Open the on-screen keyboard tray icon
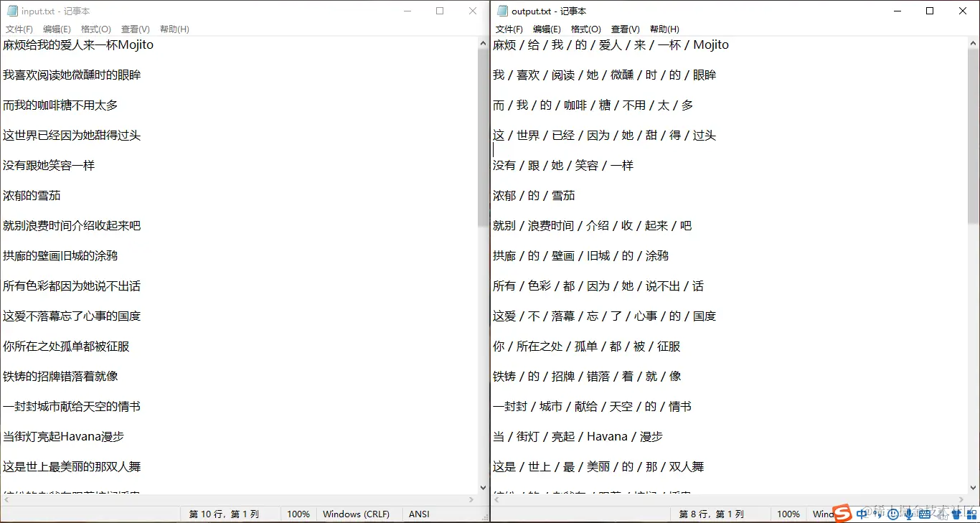 point(924,514)
